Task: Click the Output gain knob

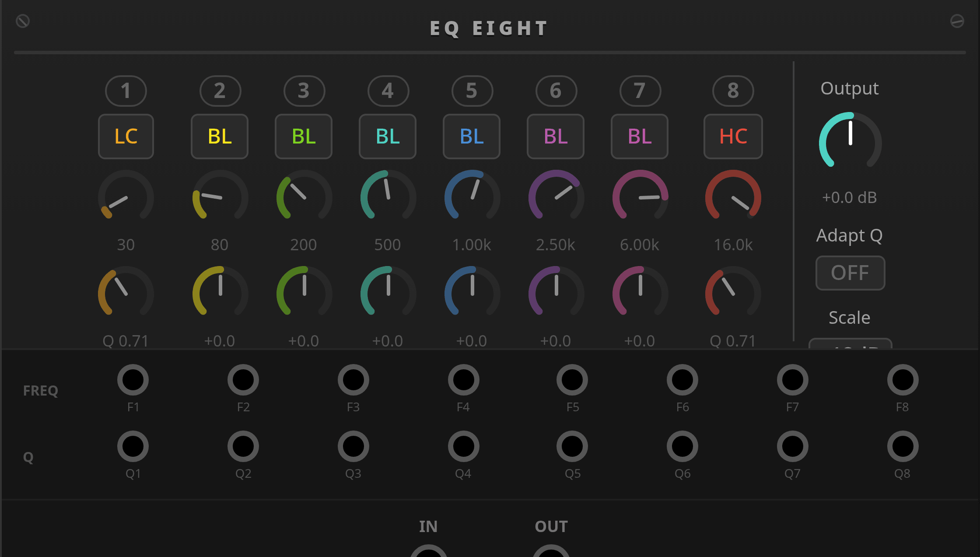Action: tap(850, 143)
